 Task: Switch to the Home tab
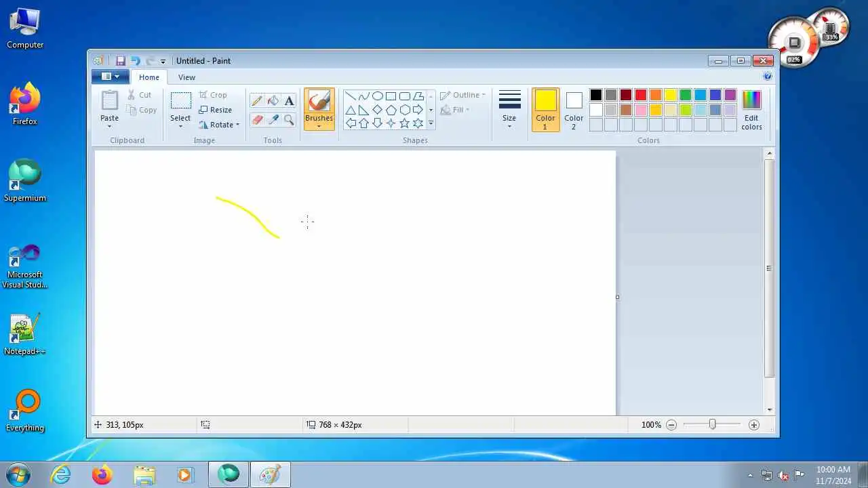[149, 77]
